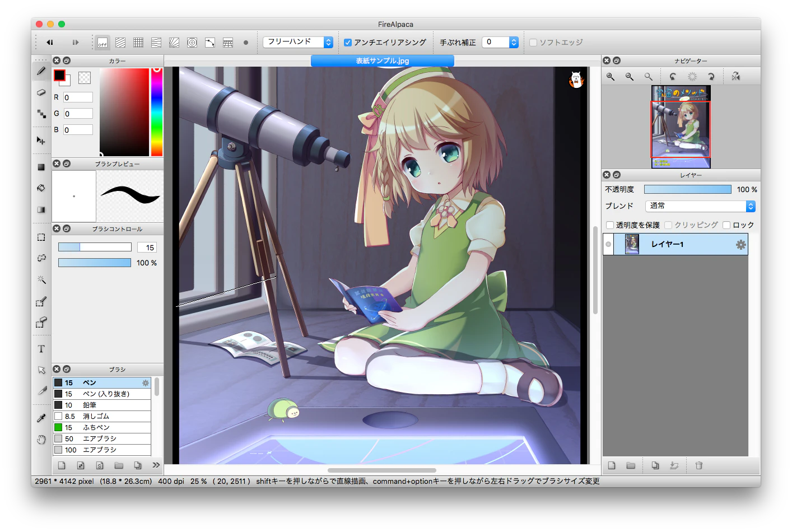Enable the grid snap icon

coord(138,43)
